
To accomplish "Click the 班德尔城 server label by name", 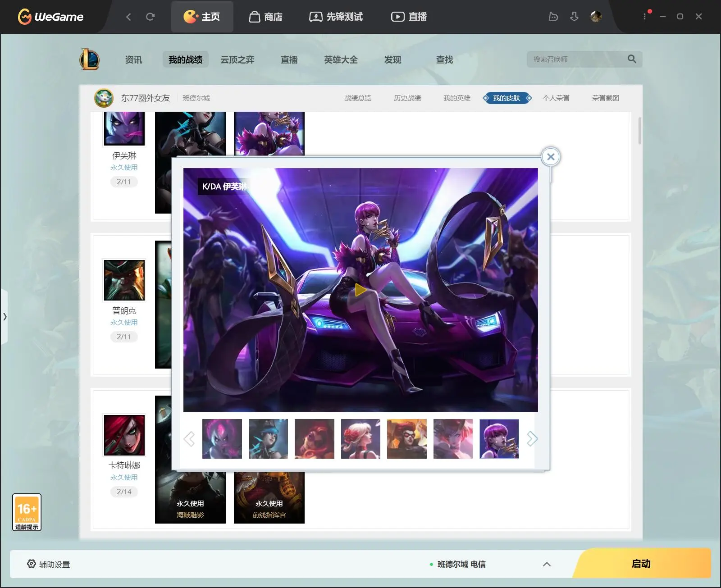I will click(196, 98).
